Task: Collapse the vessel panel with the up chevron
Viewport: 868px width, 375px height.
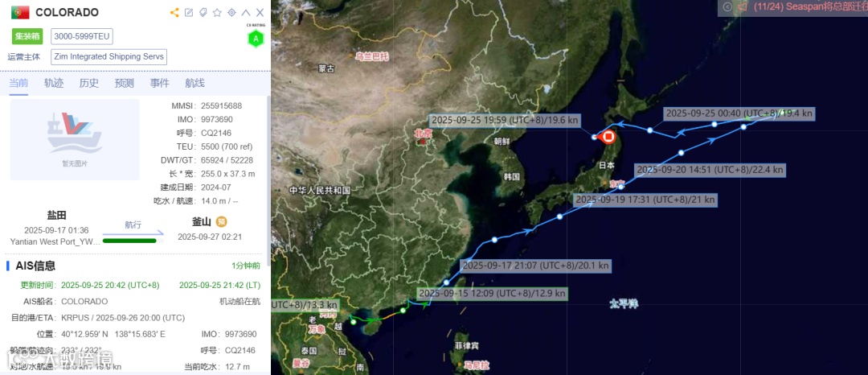Action: pos(247,12)
